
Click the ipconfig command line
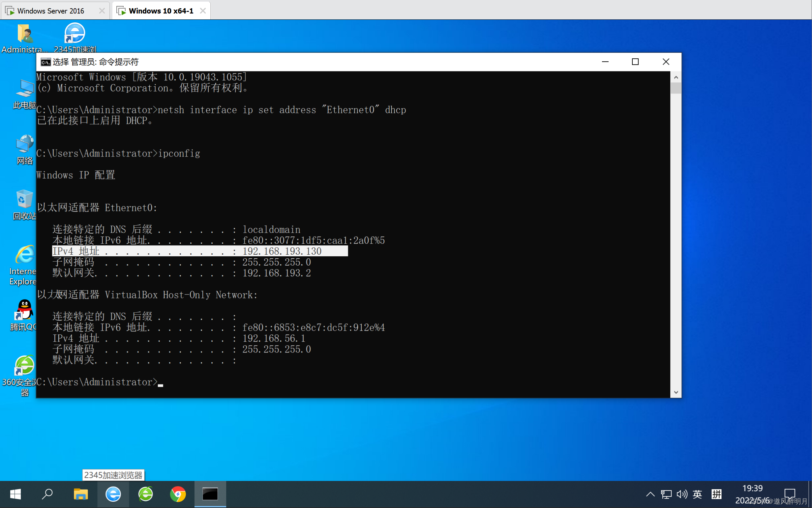coord(179,154)
